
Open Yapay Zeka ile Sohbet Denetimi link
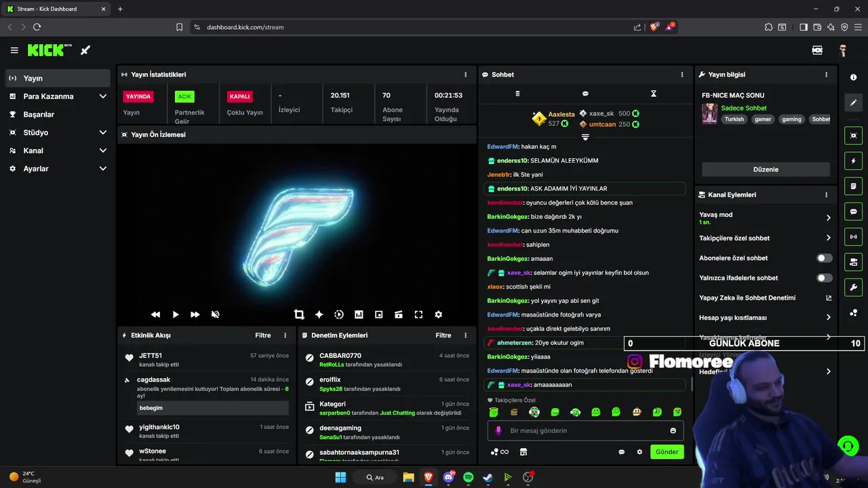point(828,298)
